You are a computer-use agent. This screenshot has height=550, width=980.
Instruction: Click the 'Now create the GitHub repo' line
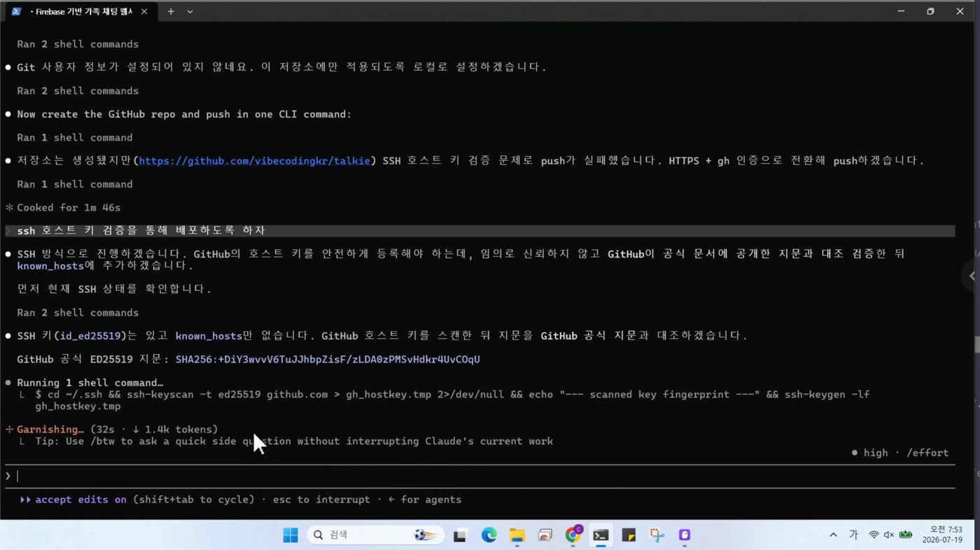(x=184, y=114)
